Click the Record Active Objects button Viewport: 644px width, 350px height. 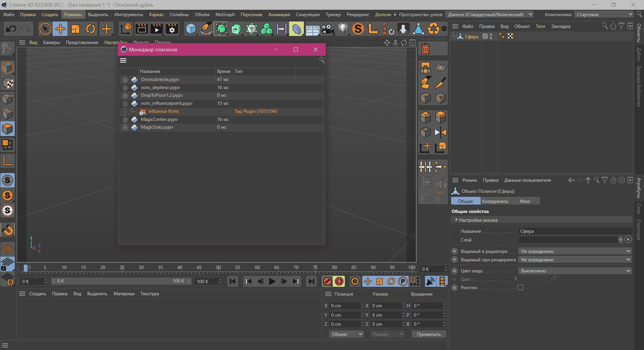327,281
